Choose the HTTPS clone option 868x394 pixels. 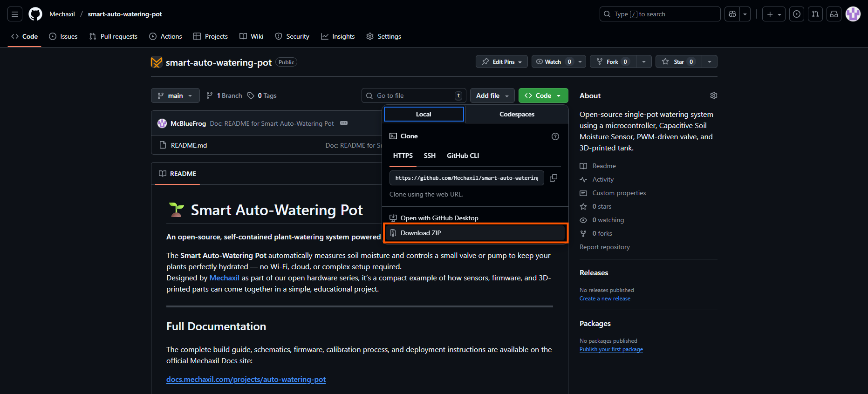(403, 156)
